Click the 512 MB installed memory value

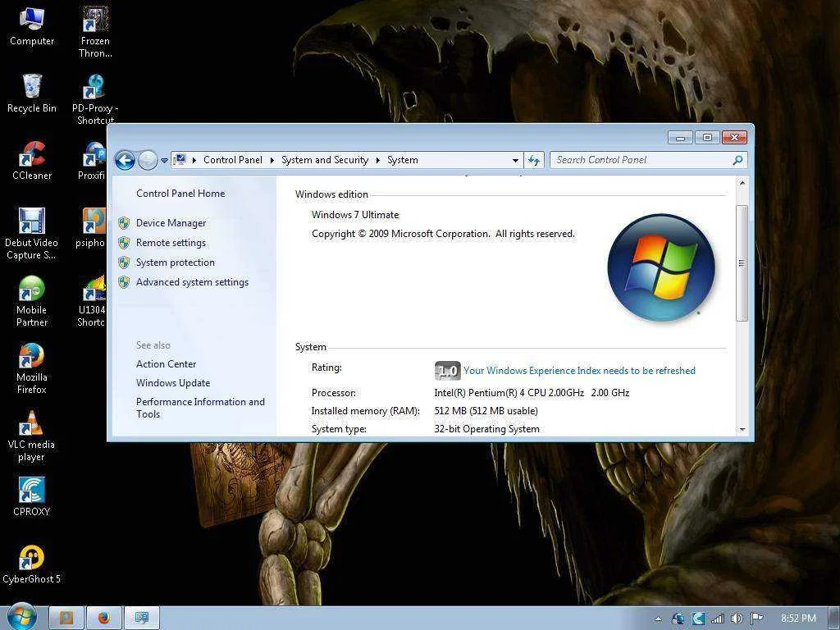[x=486, y=411]
